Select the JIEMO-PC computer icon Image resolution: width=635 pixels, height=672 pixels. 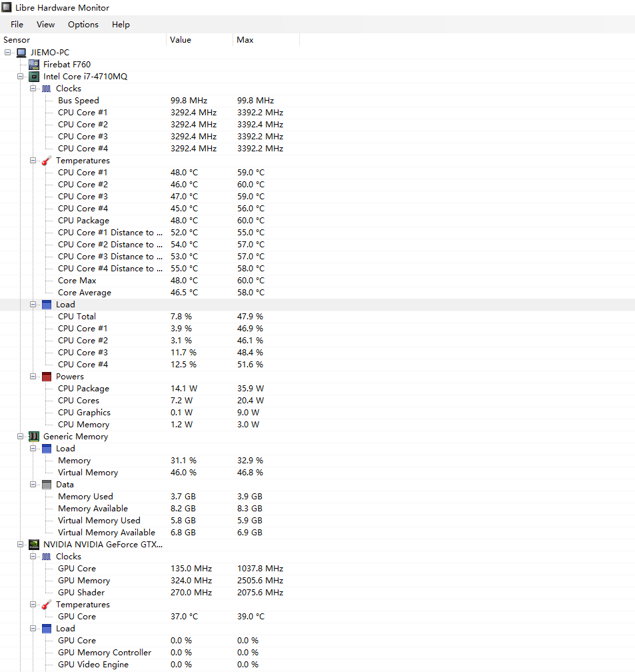[21, 53]
